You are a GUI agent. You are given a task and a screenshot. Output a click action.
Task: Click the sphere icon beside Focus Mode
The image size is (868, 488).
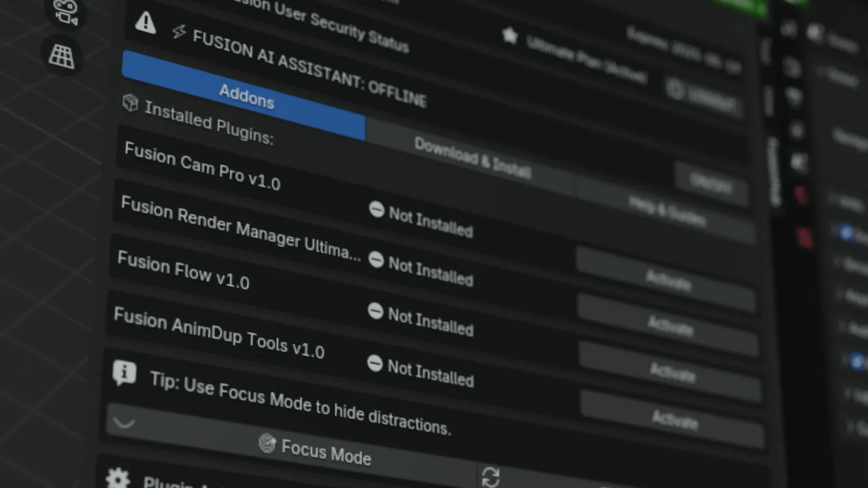(x=268, y=444)
